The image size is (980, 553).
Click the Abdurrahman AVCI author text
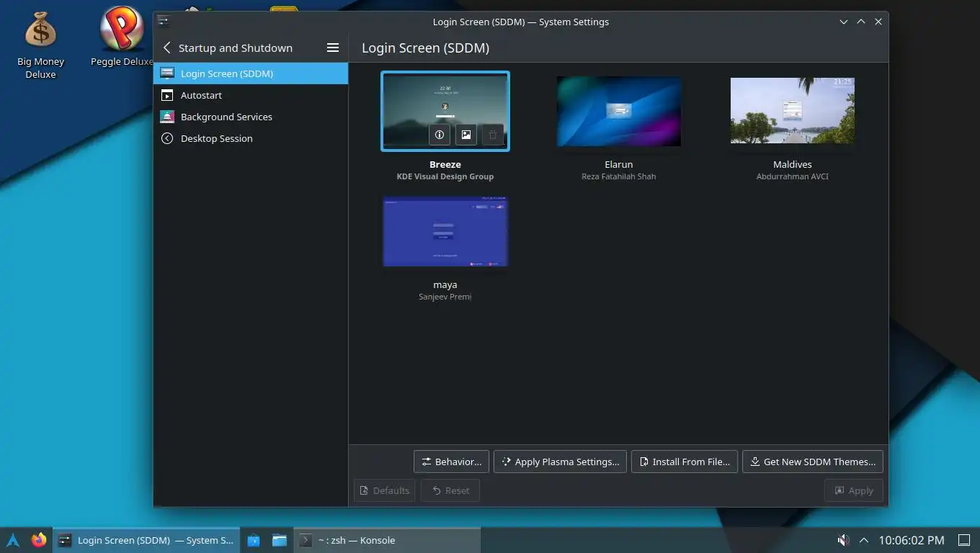pyautogui.click(x=793, y=176)
